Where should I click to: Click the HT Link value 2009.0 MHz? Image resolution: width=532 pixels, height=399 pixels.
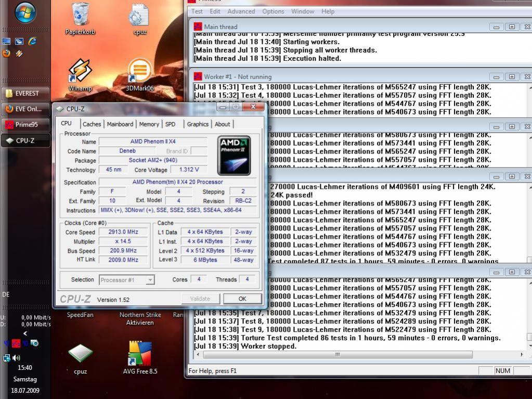click(x=123, y=260)
